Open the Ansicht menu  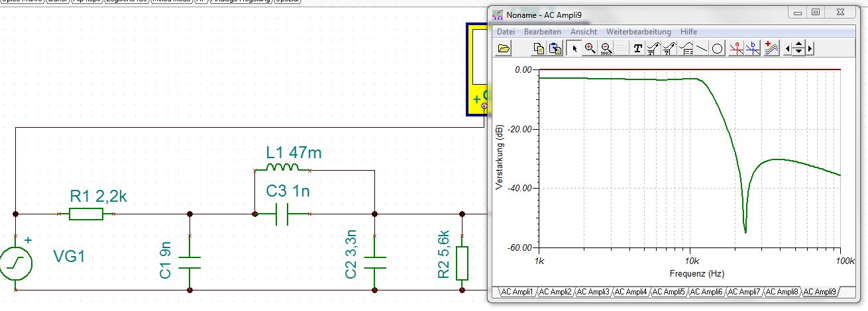tap(583, 32)
